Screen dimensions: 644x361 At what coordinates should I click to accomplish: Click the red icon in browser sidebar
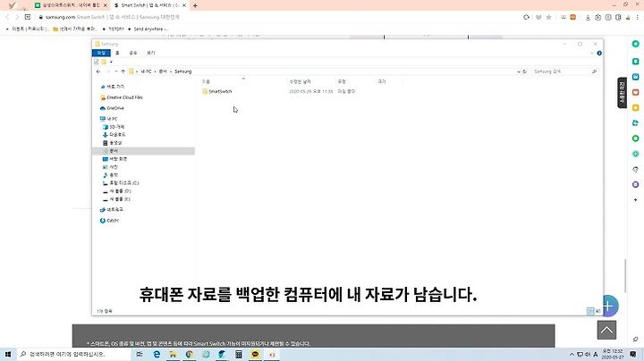point(635,92)
